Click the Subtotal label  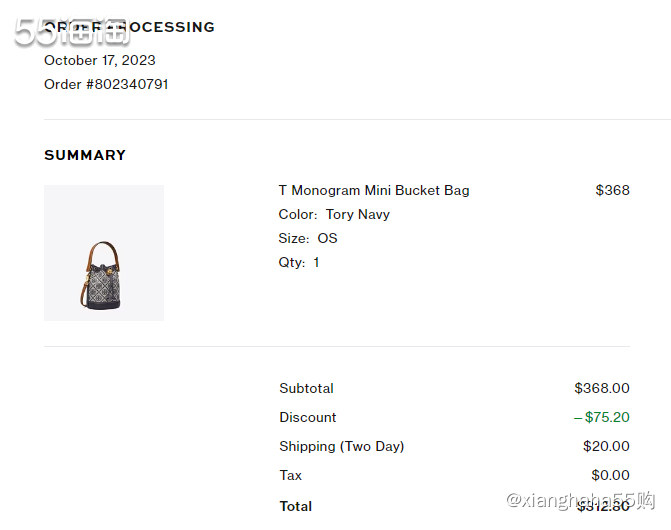point(306,388)
